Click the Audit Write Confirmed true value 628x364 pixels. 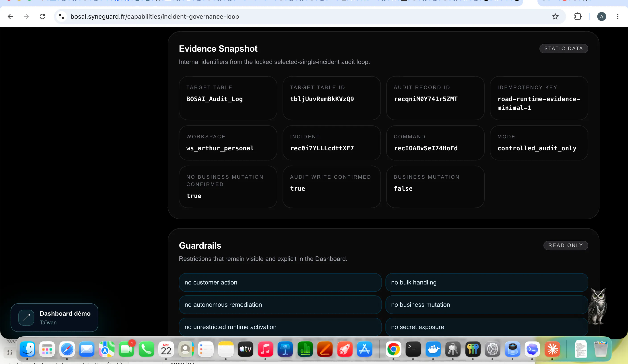pyautogui.click(x=297, y=189)
